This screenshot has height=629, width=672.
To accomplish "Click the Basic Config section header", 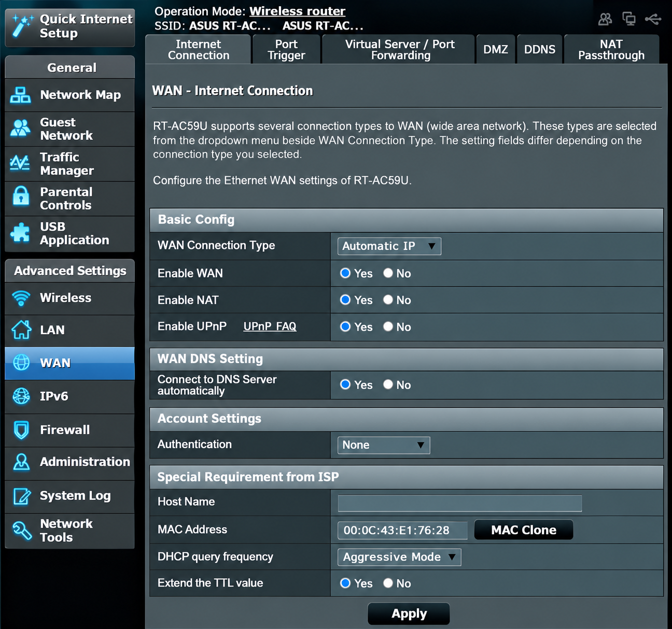I will 407,220.
